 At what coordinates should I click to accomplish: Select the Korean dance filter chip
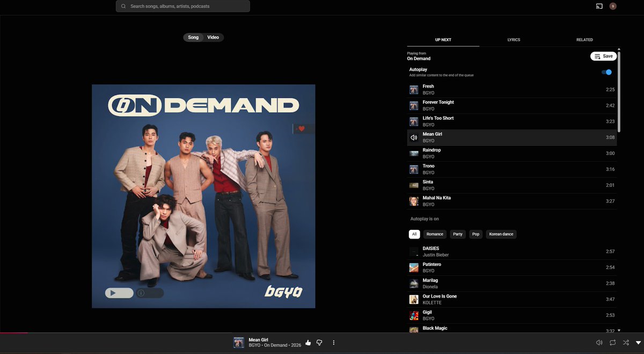pyautogui.click(x=501, y=234)
